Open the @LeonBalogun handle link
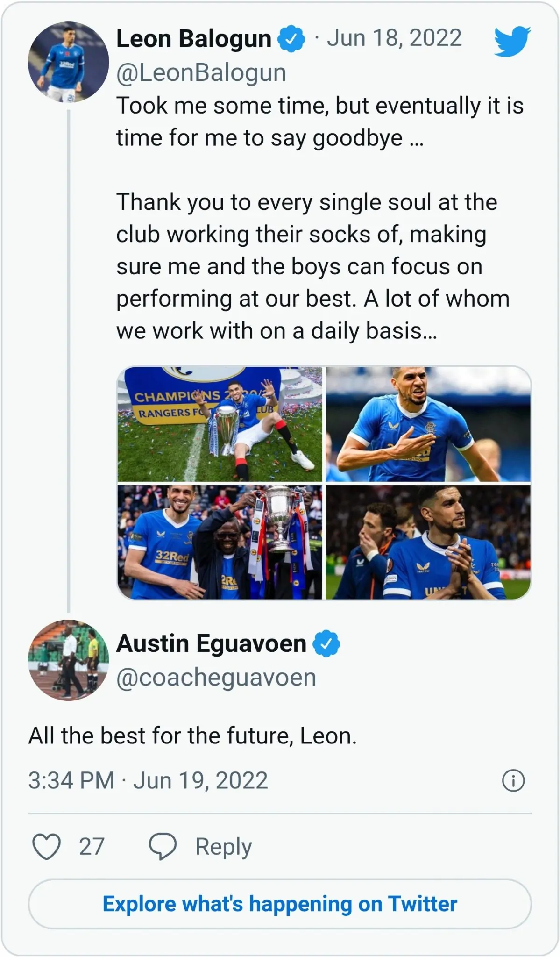The image size is (560, 957). tap(201, 73)
